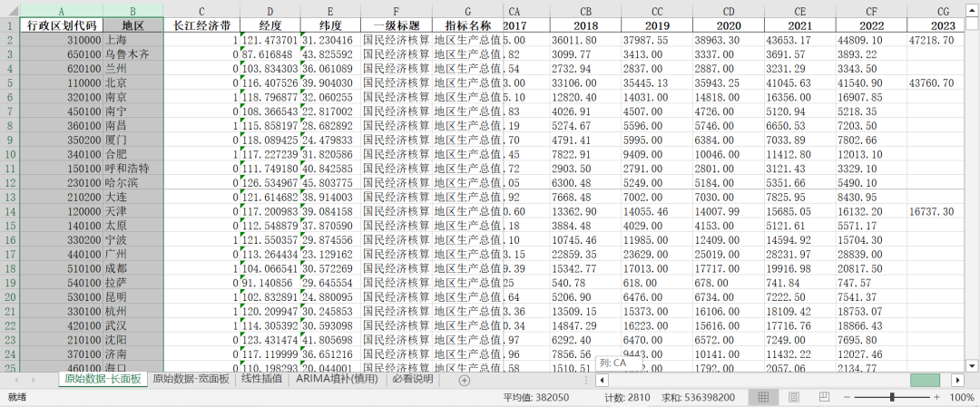980x407 pixels.
Task: Select column CD header
Action: tap(728, 11)
